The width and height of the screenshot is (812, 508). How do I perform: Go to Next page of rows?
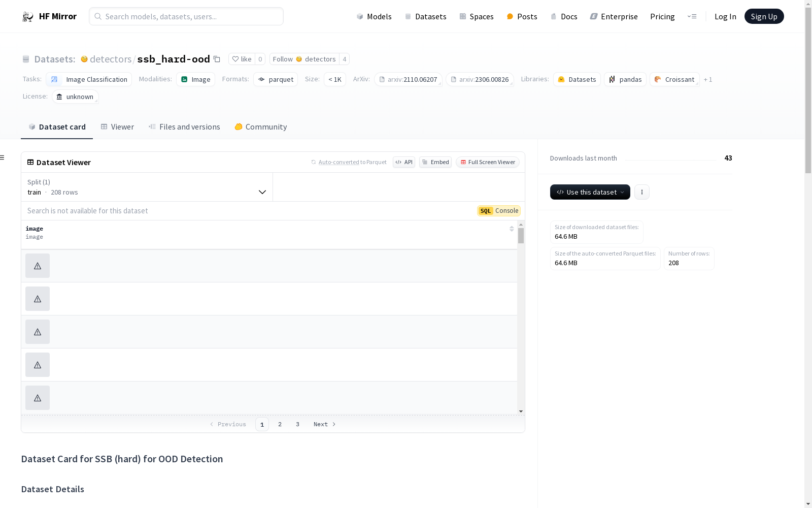tap(324, 424)
